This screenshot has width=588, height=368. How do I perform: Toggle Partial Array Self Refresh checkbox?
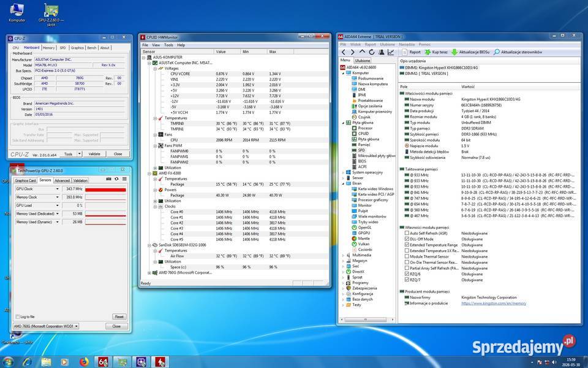pos(407,269)
